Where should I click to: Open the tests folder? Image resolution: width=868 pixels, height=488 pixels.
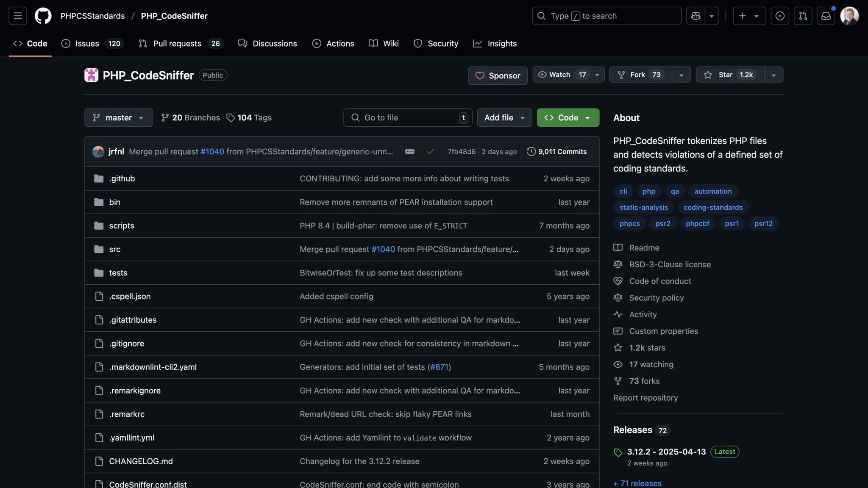pos(118,273)
